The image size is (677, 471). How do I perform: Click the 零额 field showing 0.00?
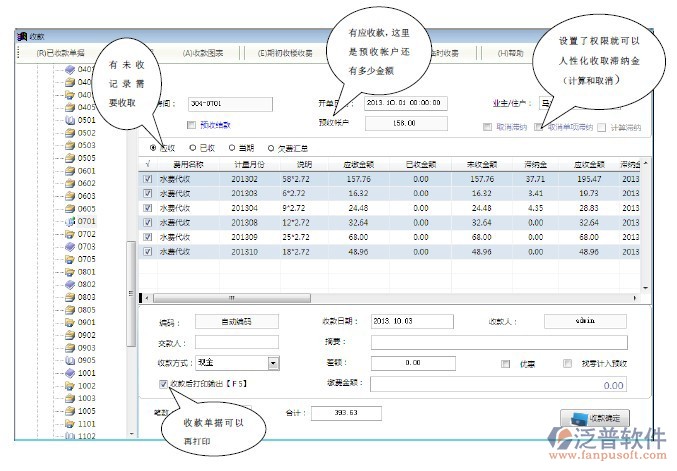(x=413, y=363)
